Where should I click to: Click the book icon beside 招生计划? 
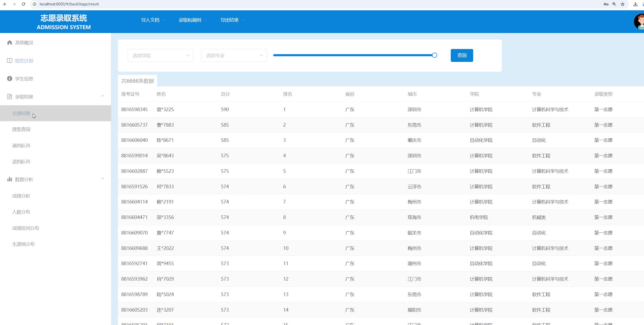[10, 61]
